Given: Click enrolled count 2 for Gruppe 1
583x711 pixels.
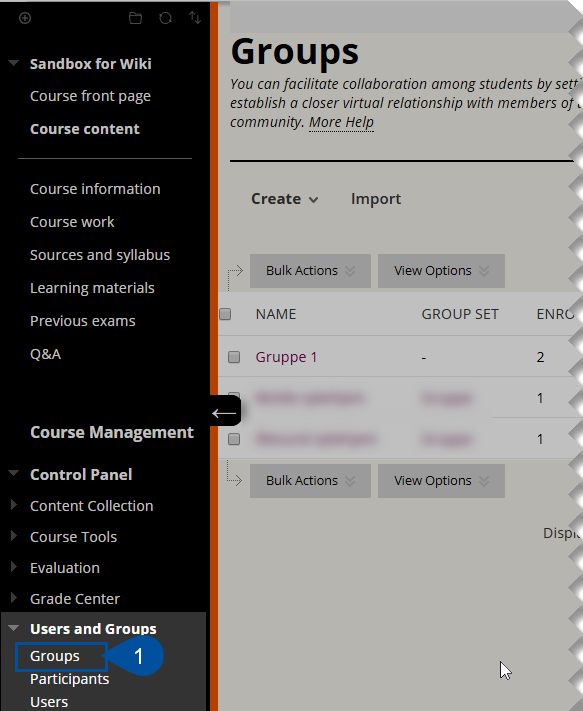Looking at the screenshot, I should 540,357.
